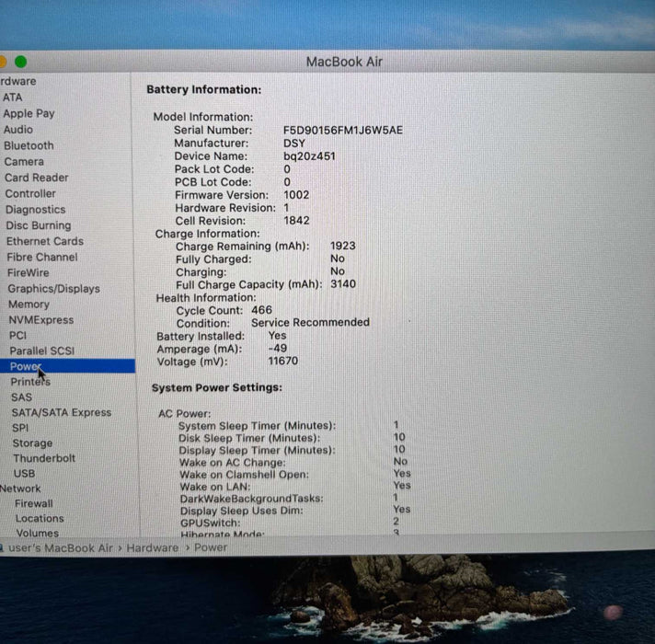The width and height of the screenshot is (655, 644).
Task: Select SAS sidebar entry
Action: click(22, 397)
